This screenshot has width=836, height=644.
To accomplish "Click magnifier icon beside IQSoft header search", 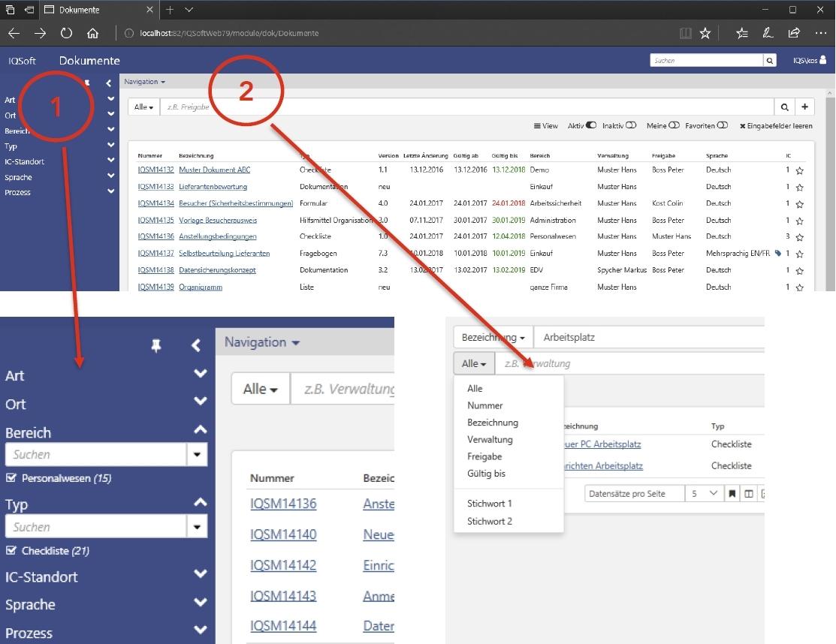I will point(769,61).
